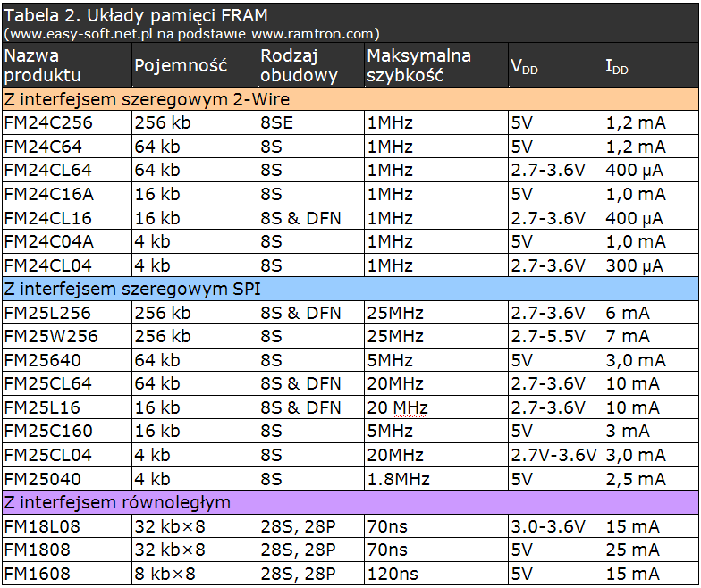Select the FM24CL64 product name cell

click(66, 170)
